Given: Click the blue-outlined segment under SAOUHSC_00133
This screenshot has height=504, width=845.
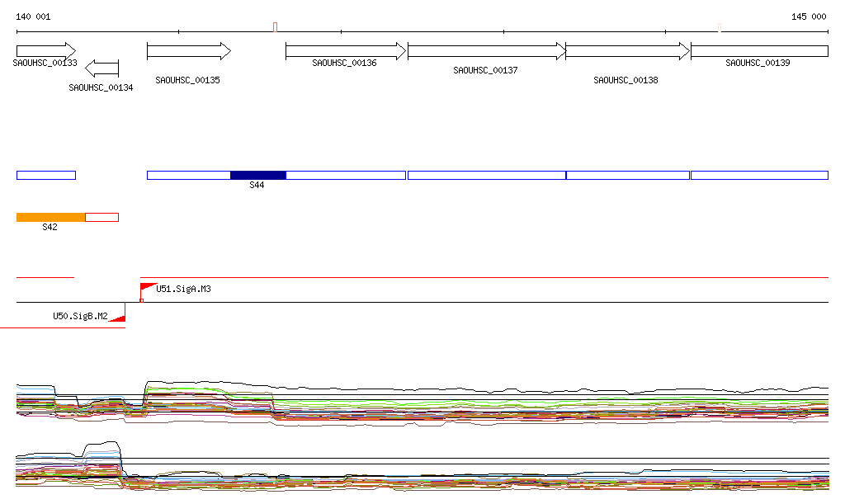Looking at the screenshot, I should coord(45,175).
